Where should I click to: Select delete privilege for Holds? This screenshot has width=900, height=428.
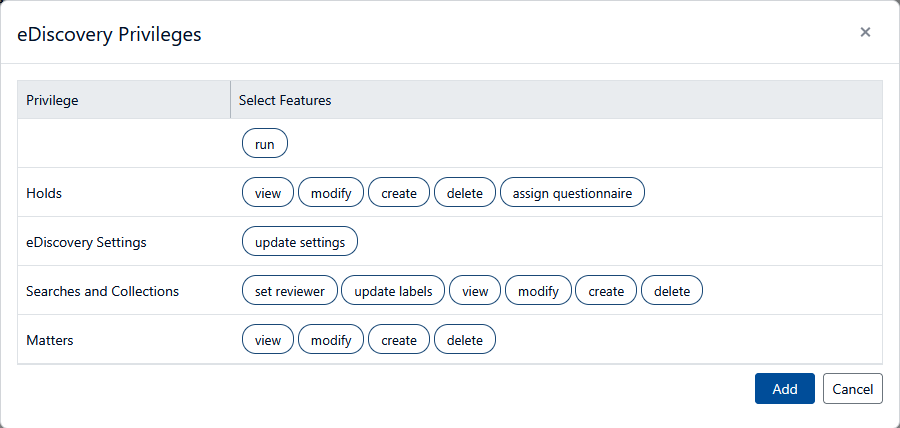tap(465, 193)
